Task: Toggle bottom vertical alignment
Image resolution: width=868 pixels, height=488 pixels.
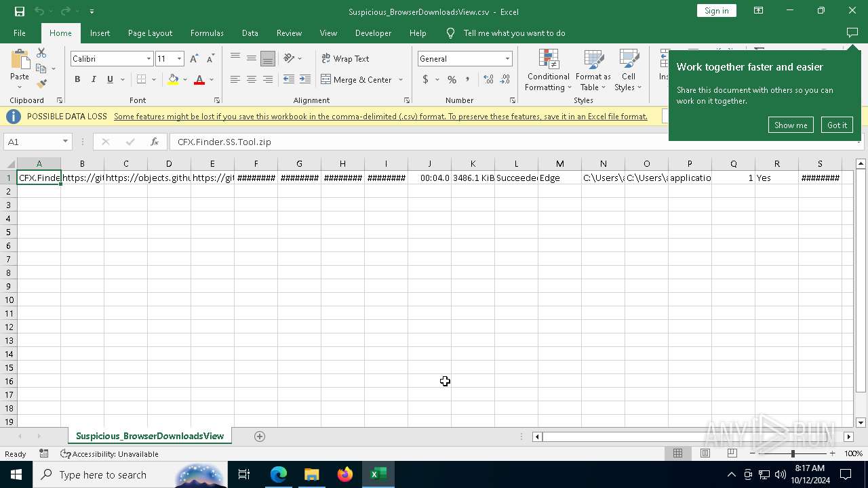Action: (268, 58)
